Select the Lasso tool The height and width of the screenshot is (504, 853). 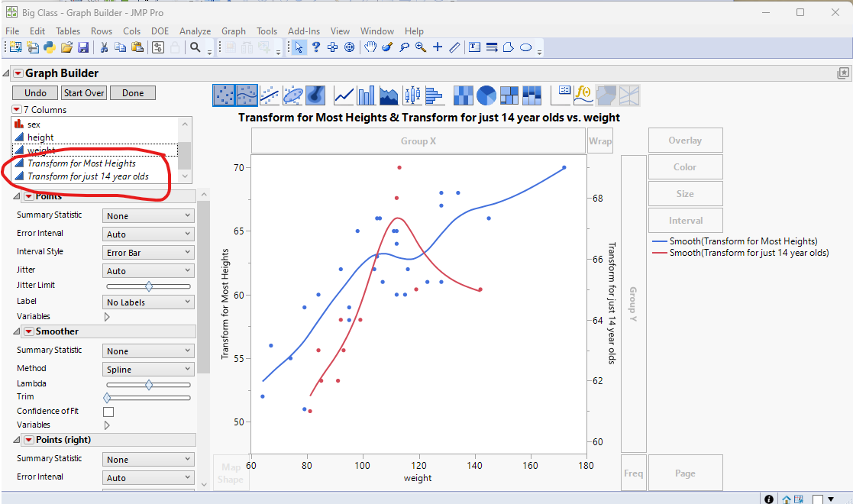(405, 47)
